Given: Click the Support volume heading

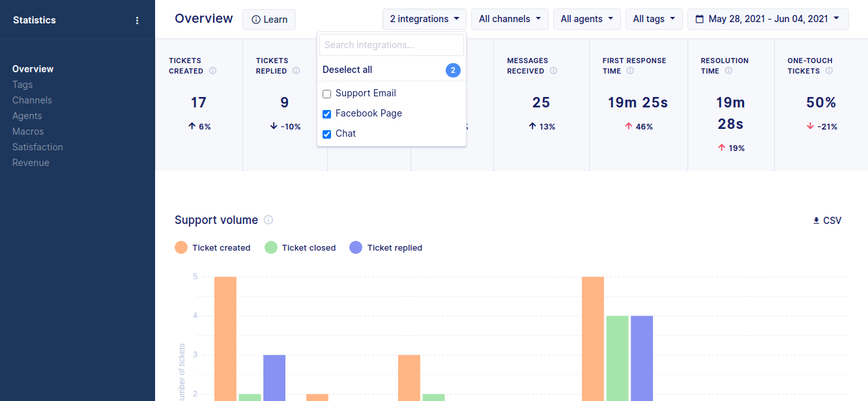Looking at the screenshot, I should click(x=216, y=220).
